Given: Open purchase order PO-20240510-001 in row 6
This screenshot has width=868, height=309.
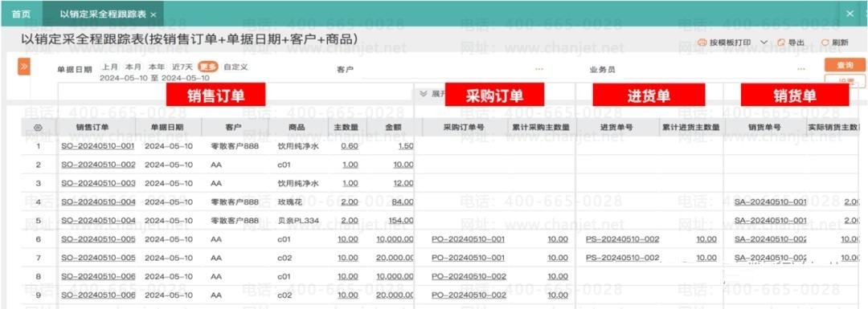Looking at the screenshot, I should tap(468, 239).
